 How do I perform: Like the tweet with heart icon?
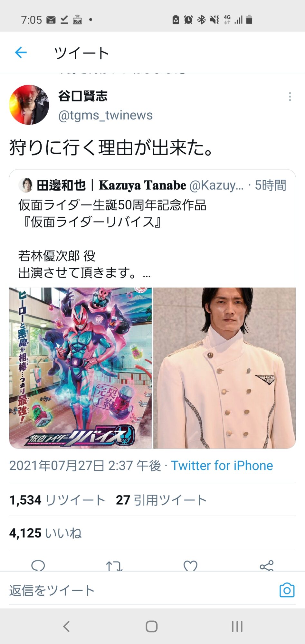[190, 566]
